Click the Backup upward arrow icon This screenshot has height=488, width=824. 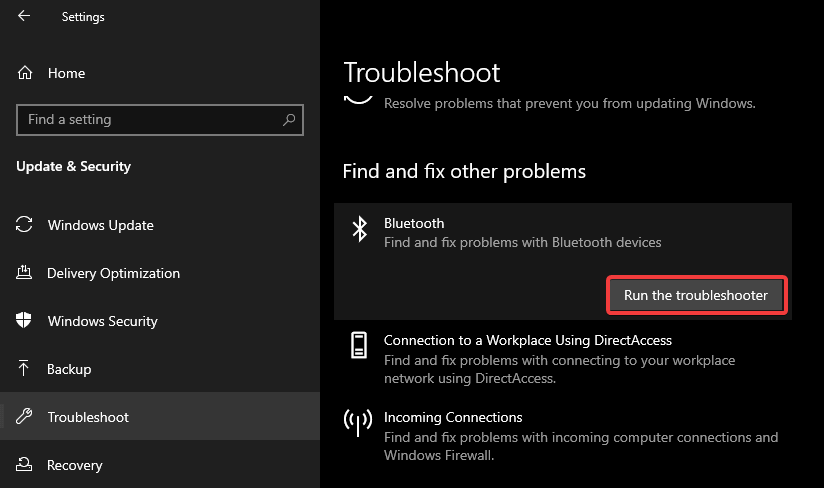pyautogui.click(x=24, y=368)
